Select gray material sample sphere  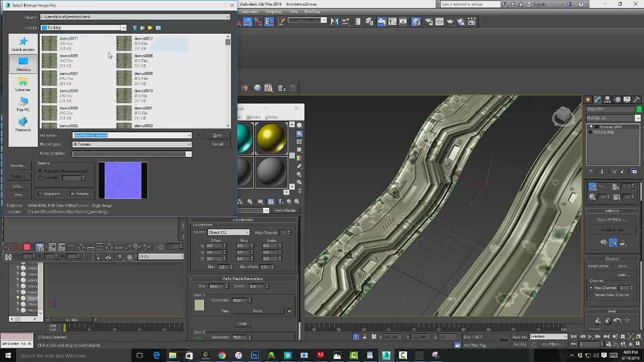click(x=271, y=172)
